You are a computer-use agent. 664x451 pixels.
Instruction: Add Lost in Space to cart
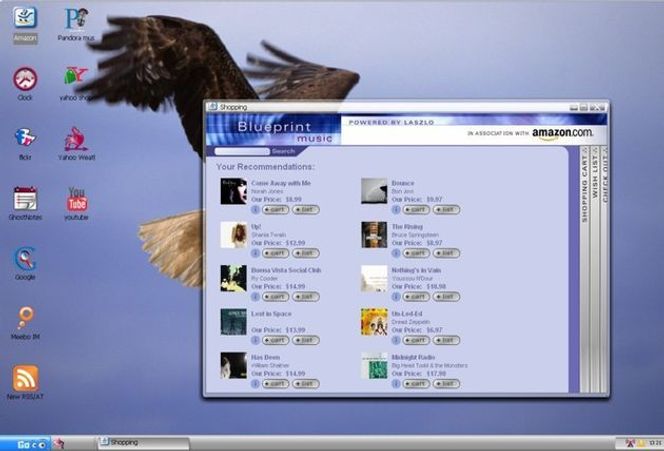(275, 340)
